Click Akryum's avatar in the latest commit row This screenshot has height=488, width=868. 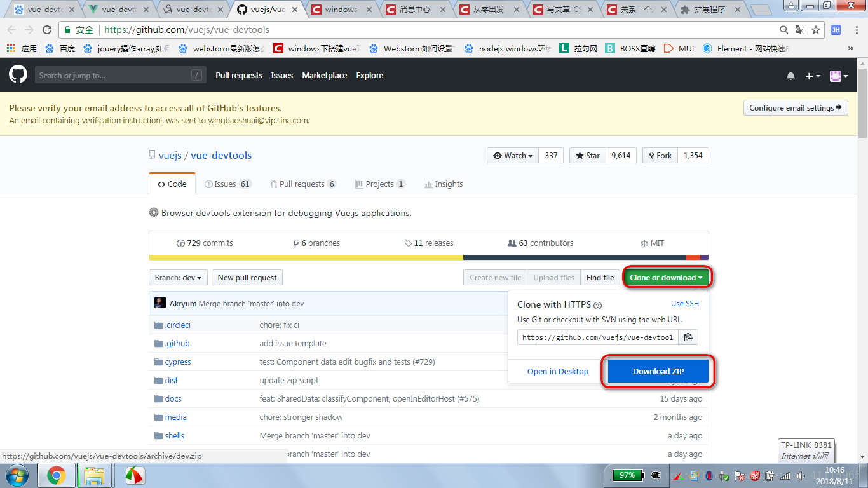click(x=160, y=303)
